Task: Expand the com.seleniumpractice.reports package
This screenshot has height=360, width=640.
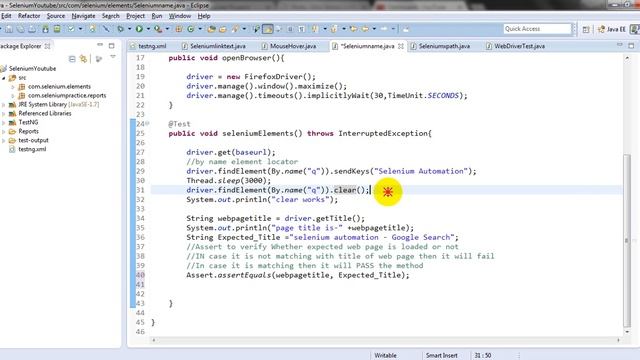Action: tap(13, 96)
